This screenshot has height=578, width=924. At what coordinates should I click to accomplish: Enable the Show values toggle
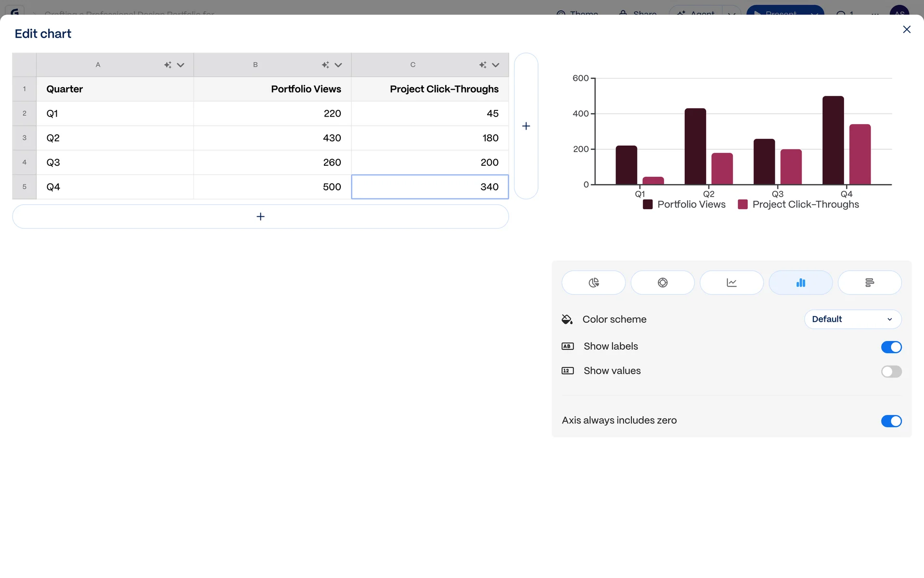pos(891,371)
